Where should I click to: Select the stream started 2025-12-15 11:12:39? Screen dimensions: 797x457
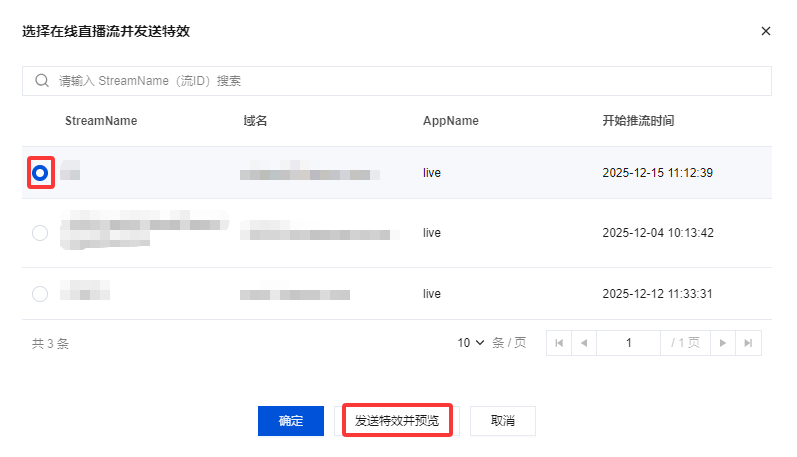(x=40, y=173)
